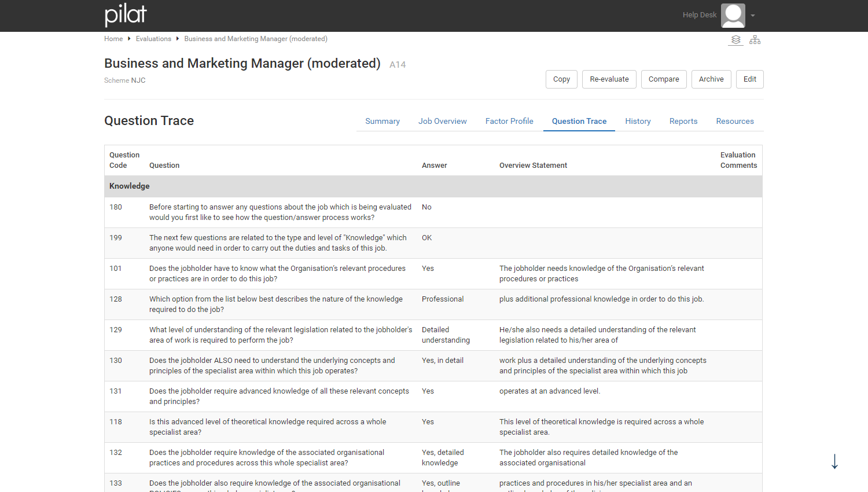Select question code 129
The image size is (868, 492).
pos(116,330)
